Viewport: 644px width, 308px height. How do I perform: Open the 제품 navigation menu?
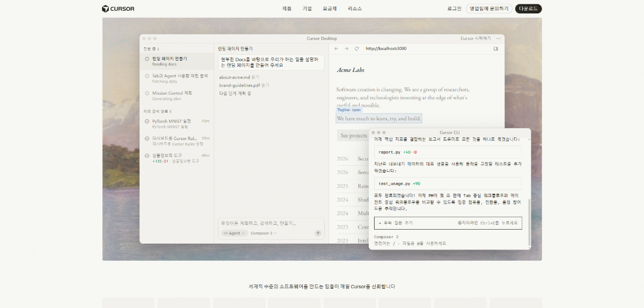tap(287, 9)
